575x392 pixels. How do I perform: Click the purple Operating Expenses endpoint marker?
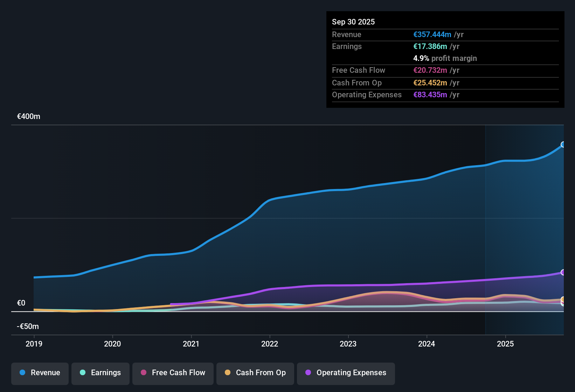(x=563, y=272)
